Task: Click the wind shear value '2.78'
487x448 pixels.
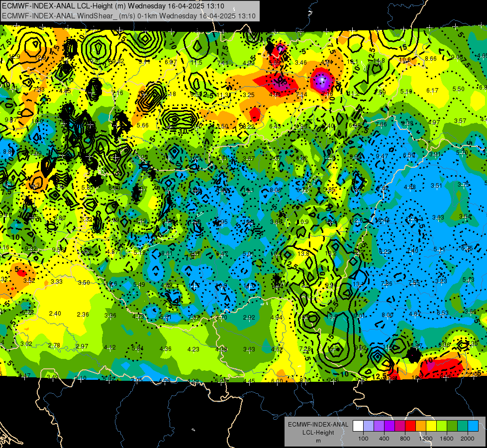Action: tap(54, 345)
